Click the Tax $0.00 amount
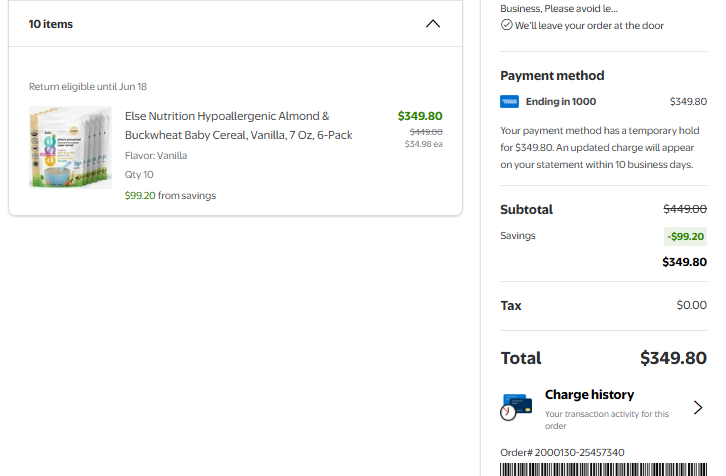 691,305
